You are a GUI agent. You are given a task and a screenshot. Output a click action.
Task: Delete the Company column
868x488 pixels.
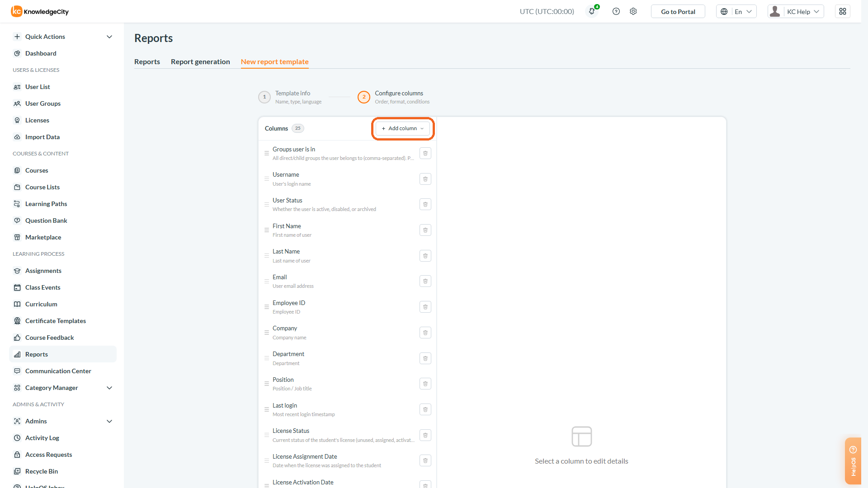point(425,333)
